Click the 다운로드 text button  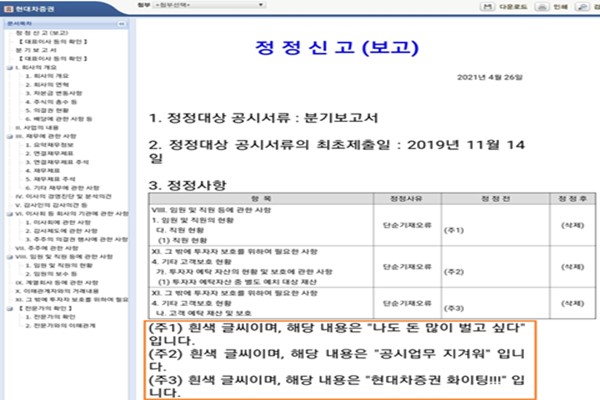[x=513, y=7]
